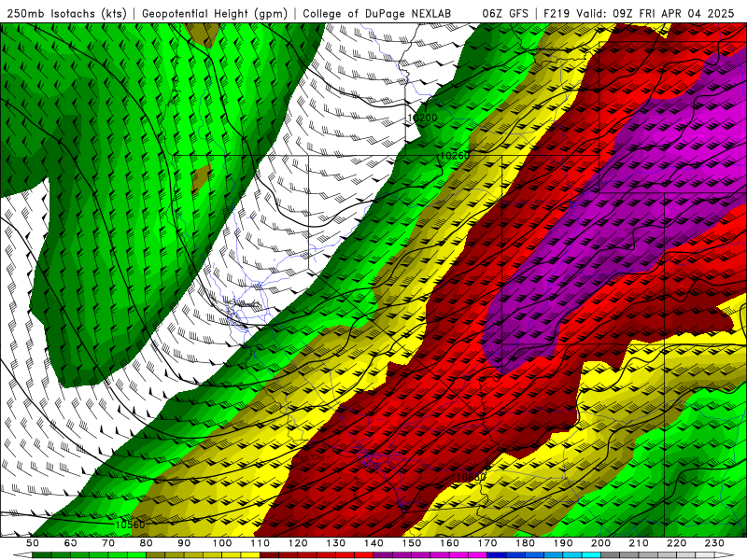Screen dimensions: 747x560
Task: Select the bright yellow swatch just before 110
Action: (250, 555)
